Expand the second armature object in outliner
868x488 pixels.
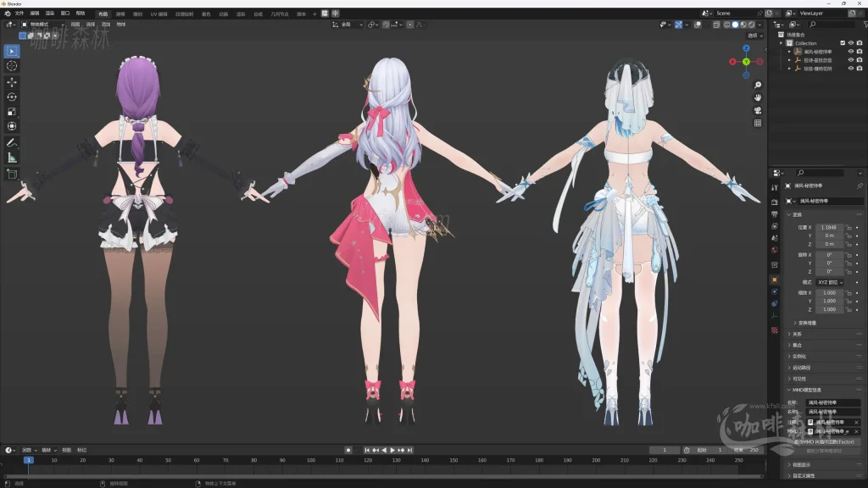pyautogui.click(x=789, y=60)
